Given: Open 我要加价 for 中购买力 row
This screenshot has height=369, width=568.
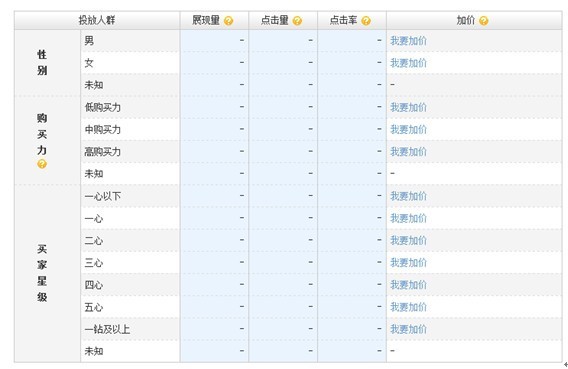Looking at the screenshot, I should [408, 129].
